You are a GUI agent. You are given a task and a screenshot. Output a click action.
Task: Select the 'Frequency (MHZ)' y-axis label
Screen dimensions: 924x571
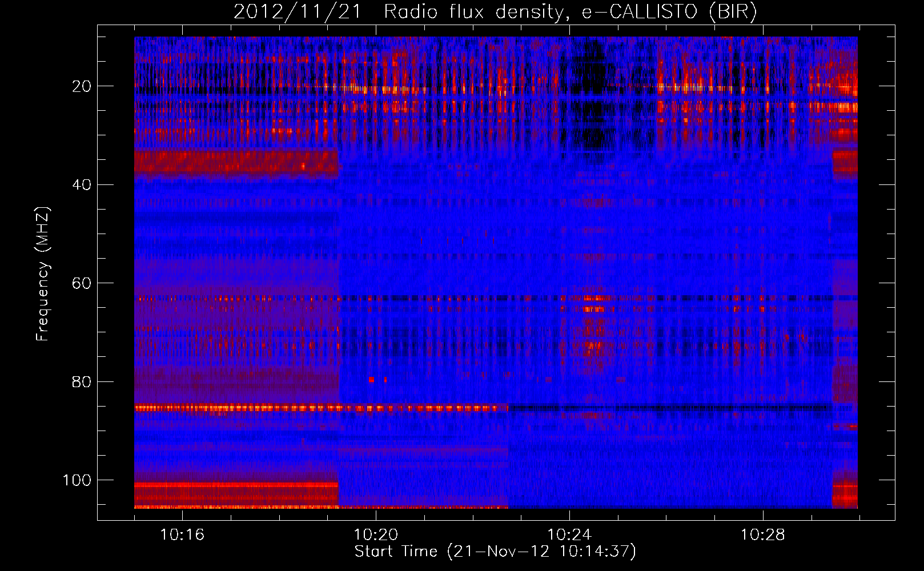[43, 274]
